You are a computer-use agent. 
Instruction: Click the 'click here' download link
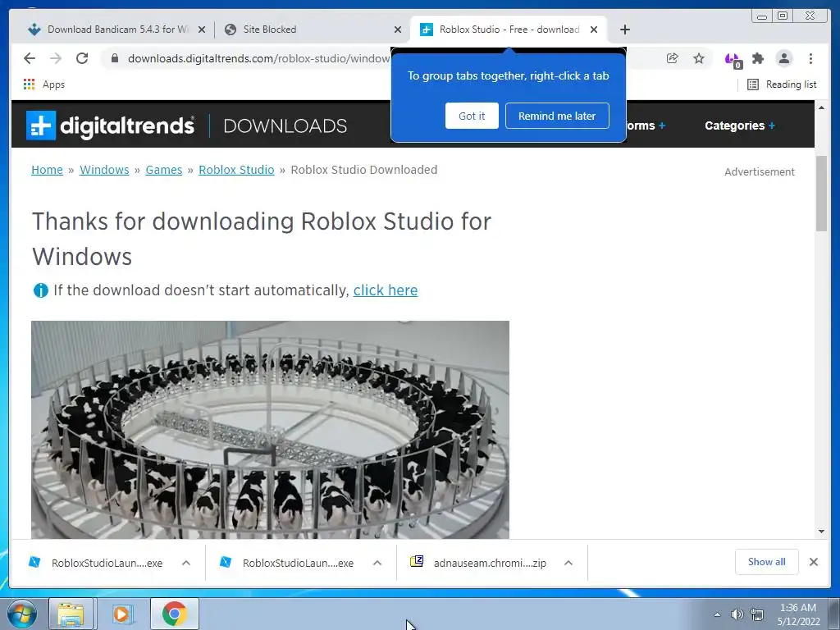pos(386,290)
